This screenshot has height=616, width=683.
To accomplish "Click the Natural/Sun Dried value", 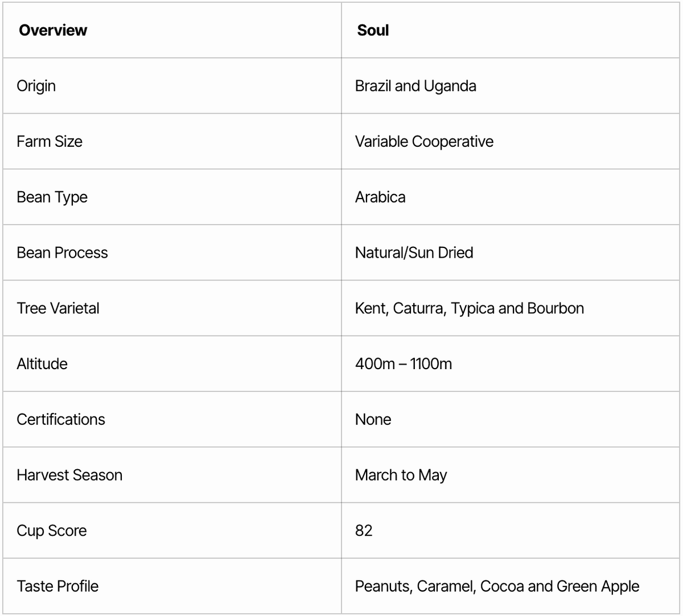I will click(x=414, y=253).
